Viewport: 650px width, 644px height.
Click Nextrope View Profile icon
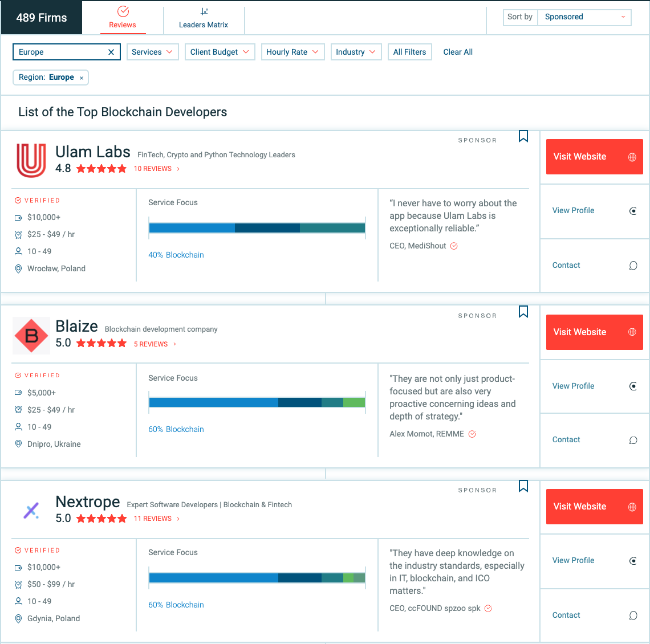(633, 561)
